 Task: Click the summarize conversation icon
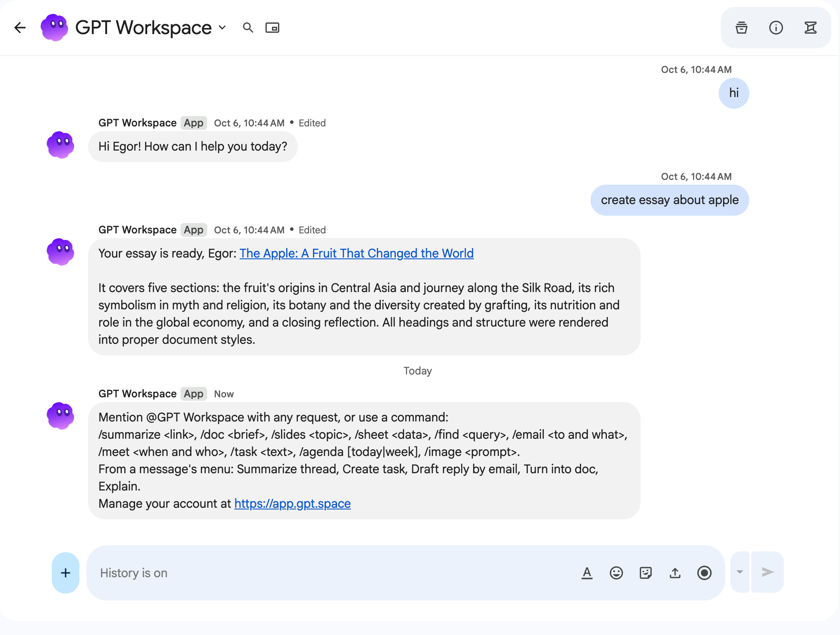(811, 28)
